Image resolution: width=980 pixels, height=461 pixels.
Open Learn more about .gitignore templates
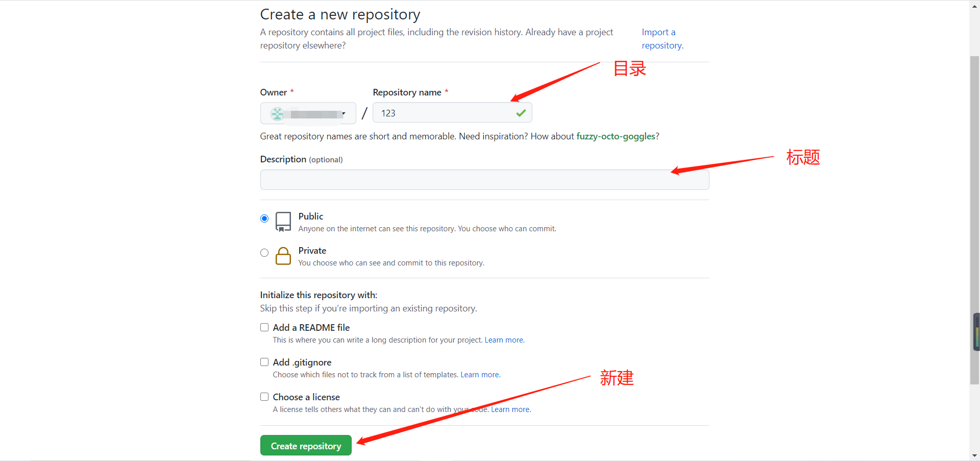pos(479,374)
